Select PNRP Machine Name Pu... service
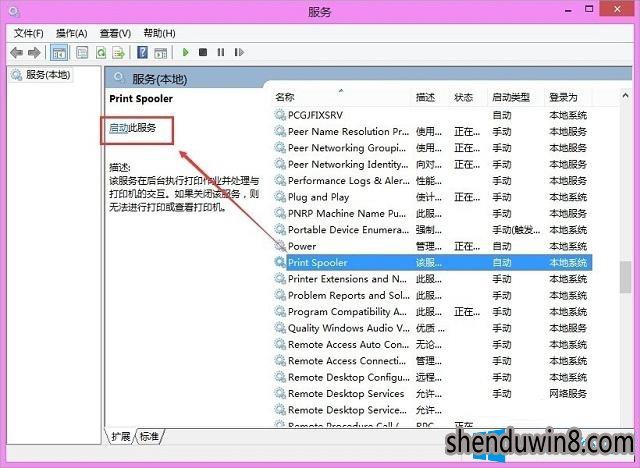The width and height of the screenshot is (640, 468). pyautogui.click(x=433, y=213)
